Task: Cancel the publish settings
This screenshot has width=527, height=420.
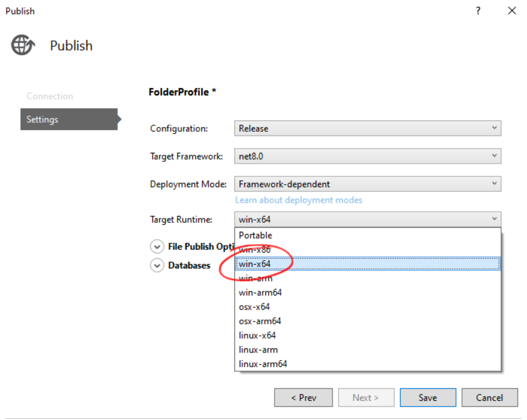Action: (490, 398)
